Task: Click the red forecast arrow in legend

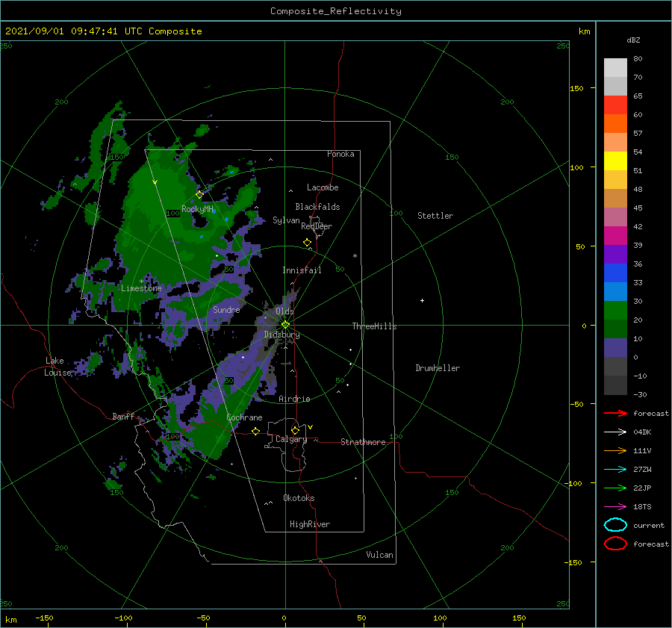Action: pos(615,413)
